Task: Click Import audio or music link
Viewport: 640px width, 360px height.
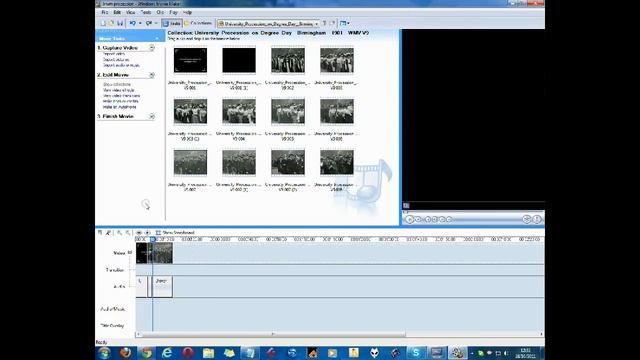Action: click(x=121, y=65)
